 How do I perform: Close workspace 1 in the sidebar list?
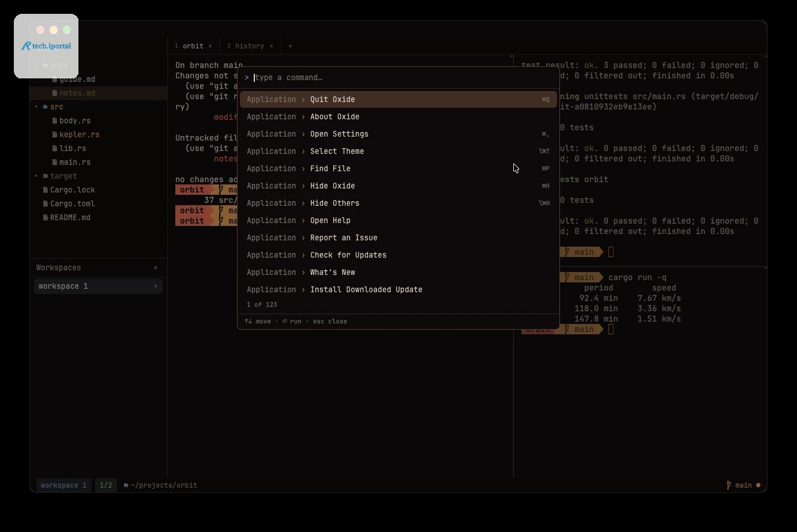[x=155, y=286]
